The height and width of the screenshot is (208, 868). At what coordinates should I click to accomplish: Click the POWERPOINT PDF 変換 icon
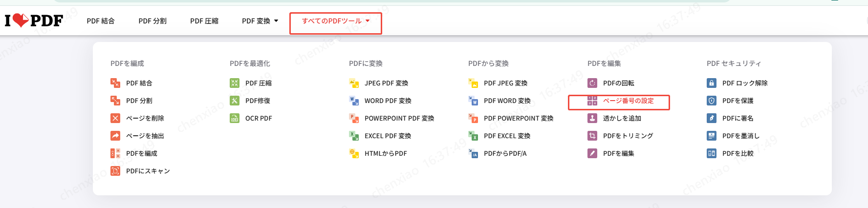tap(354, 118)
